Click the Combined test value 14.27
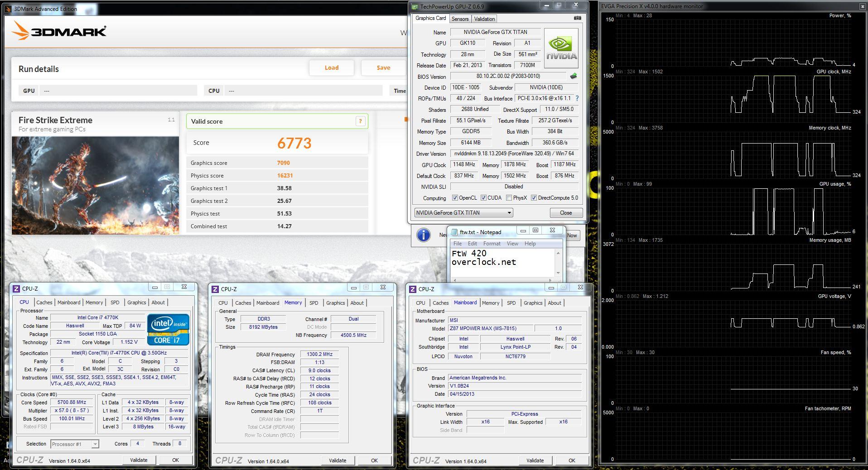868x470 pixels. pyautogui.click(x=285, y=226)
